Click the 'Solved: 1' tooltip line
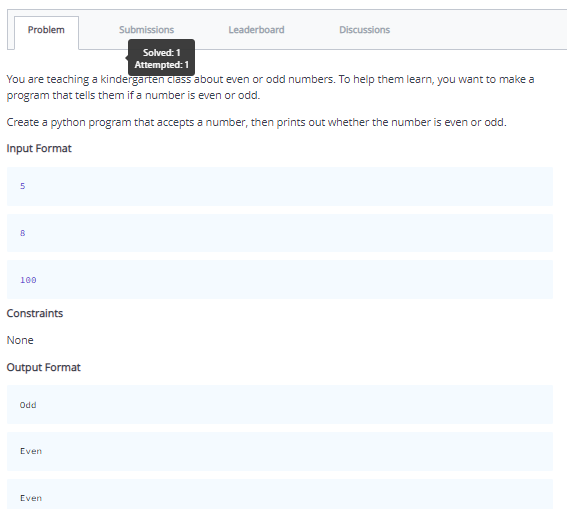This screenshot has height=509, width=567. click(162, 52)
